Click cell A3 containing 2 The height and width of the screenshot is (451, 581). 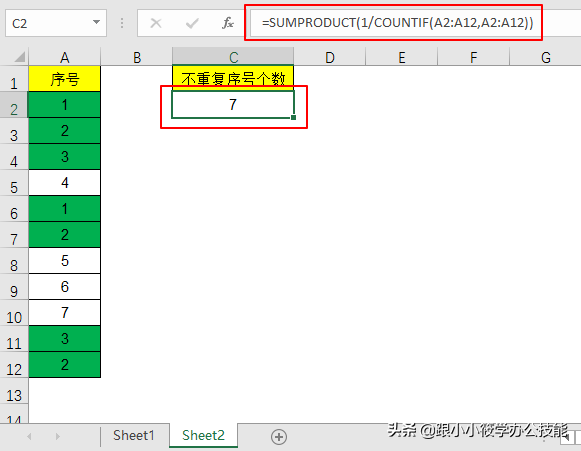(64, 131)
